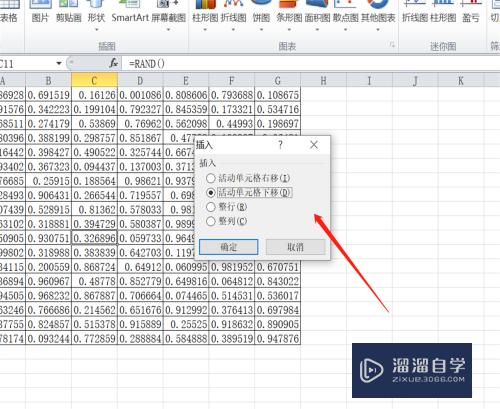Select 整行 entire row option
The height and width of the screenshot is (409, 500).
click(226, 207)
